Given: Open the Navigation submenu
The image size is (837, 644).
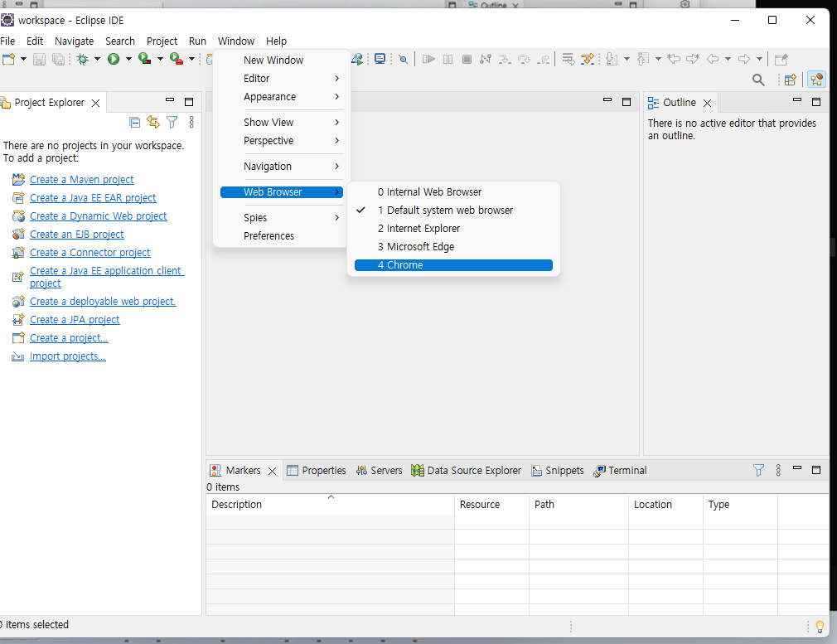Looking at the screenshot, I should 281,166.
